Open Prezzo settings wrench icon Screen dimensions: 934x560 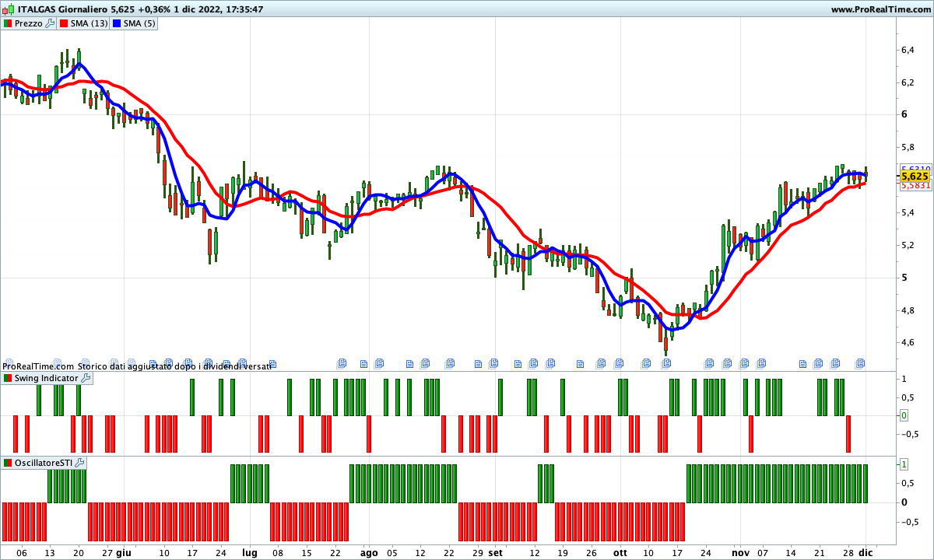pyautogui.click(x=49, y=23)
